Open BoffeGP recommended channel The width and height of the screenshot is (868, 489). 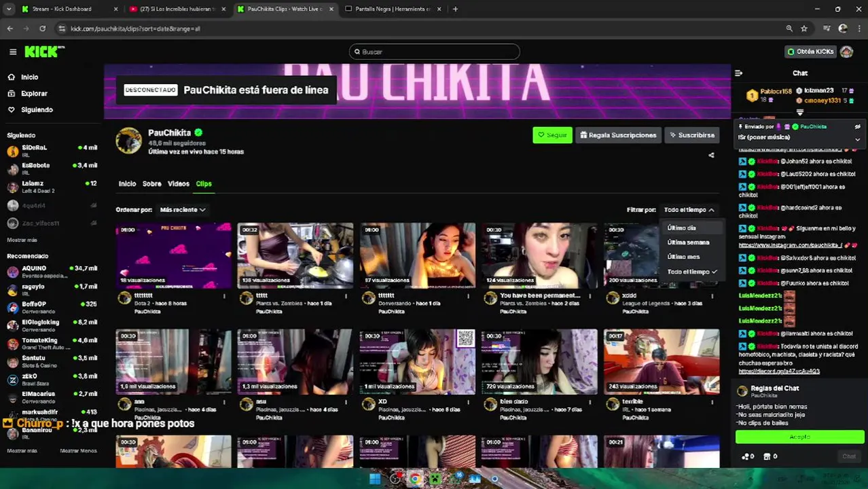pos(52,307)
